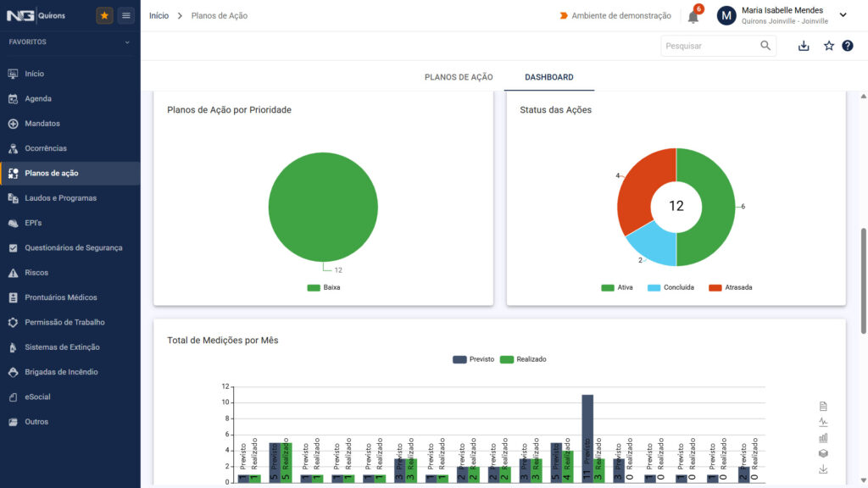Toggle Atrasada legend in Status das Ações
The image size is (868, 488).
[730, 287]
